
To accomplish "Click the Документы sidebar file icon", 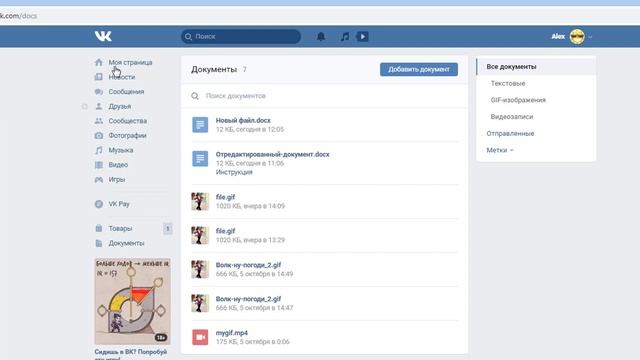I will [99, 243].
